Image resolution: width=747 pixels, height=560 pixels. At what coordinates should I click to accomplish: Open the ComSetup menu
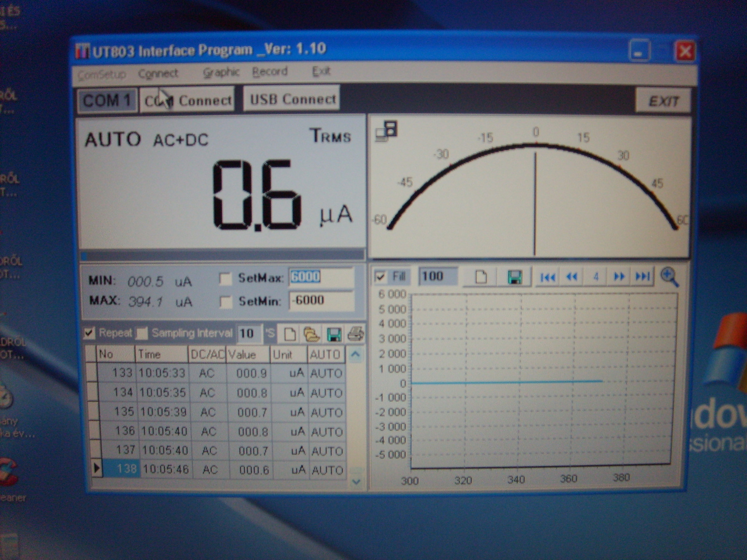coord(102,74)
